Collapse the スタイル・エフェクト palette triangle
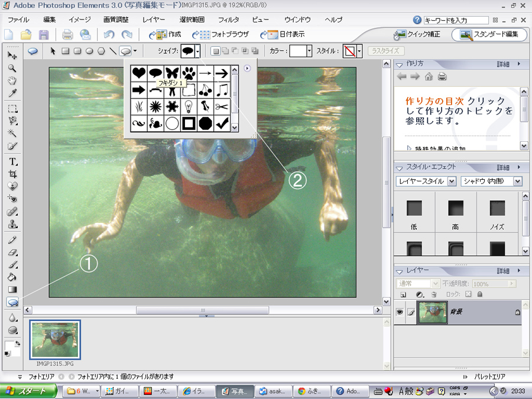This screenshot has height=399, width=532. click(x=399, y=168)
